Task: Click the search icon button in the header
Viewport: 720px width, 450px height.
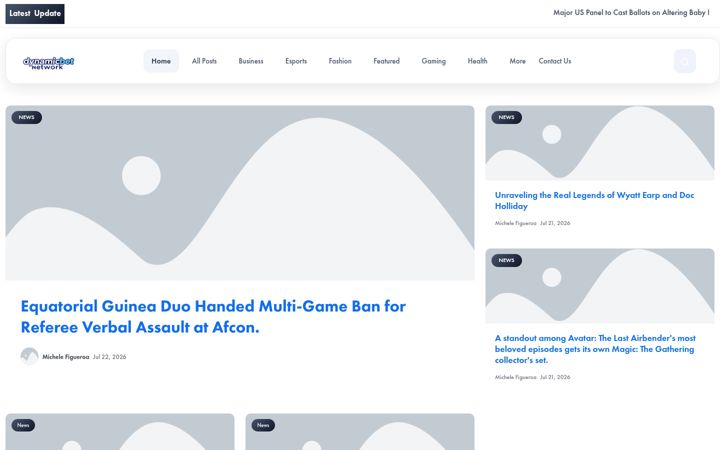Action: click(685, 61)
